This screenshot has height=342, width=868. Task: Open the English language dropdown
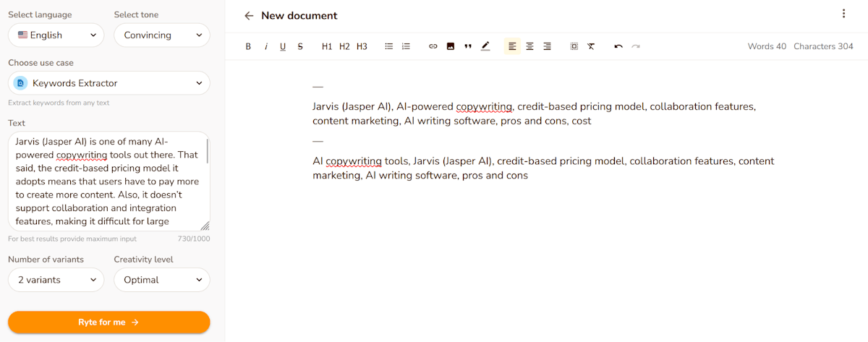[x=56, y=35]
